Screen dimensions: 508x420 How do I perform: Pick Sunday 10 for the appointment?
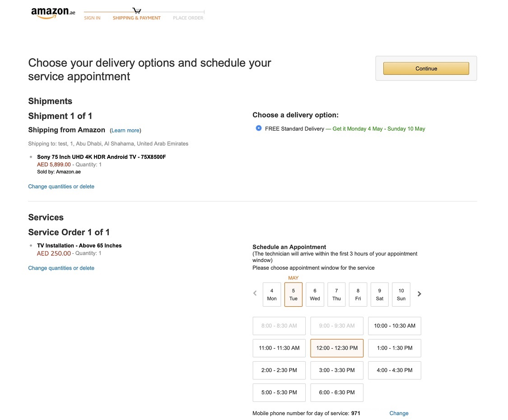(x=401, y=294)
